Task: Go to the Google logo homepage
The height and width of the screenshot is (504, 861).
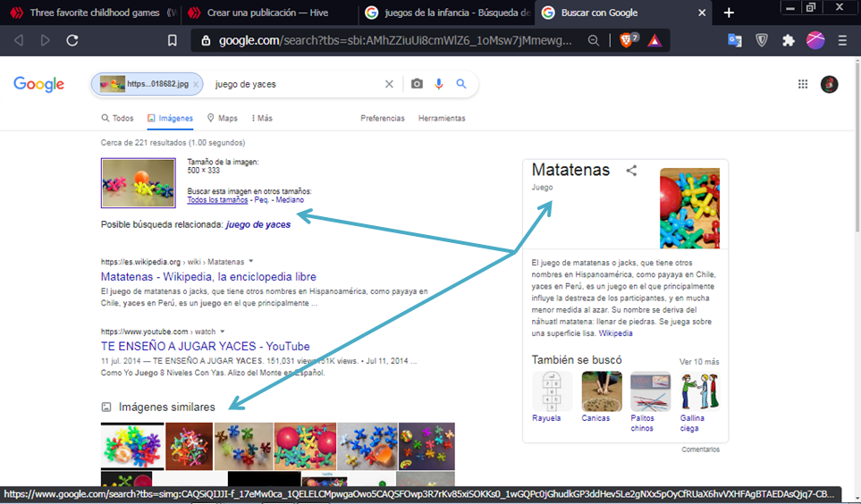Action: click(x=39, y=84)
